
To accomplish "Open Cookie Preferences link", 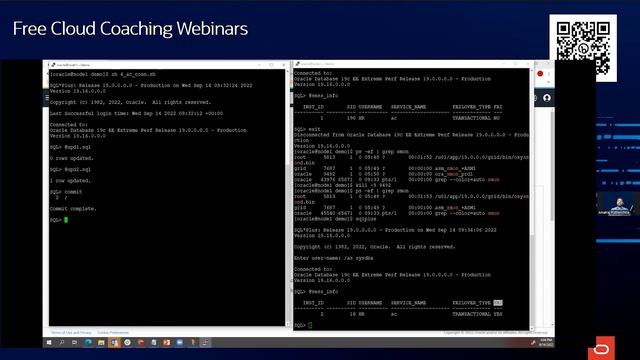I will click(113, 333).
